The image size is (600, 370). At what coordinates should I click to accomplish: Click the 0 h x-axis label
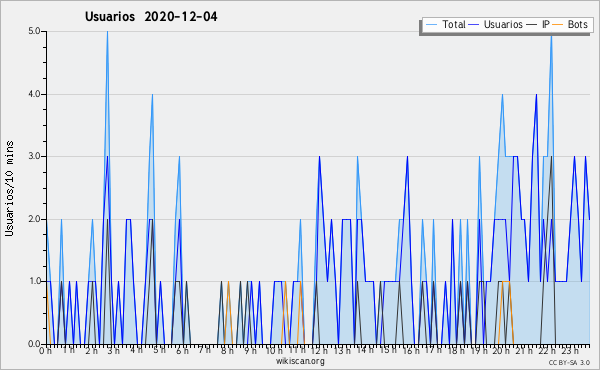[x=46, y=350]
